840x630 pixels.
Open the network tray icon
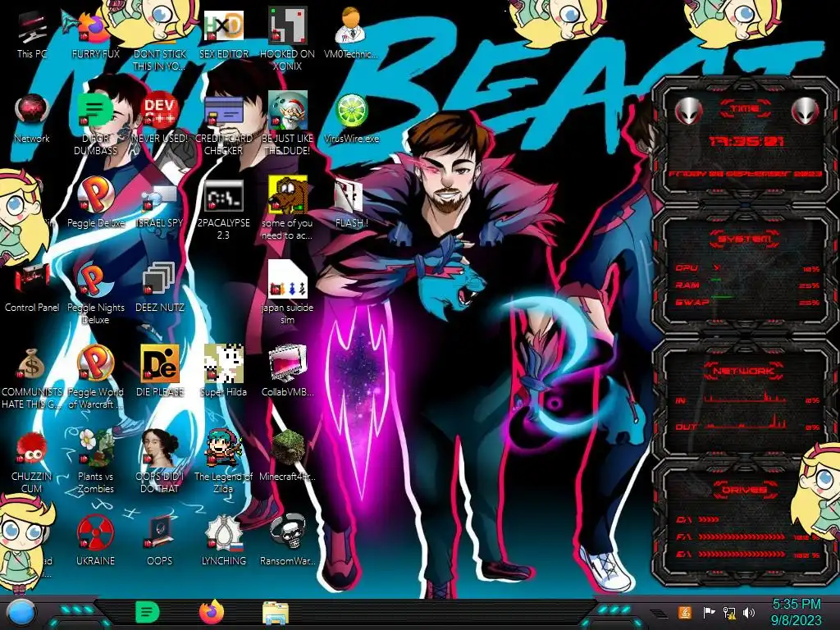point(729,612)
